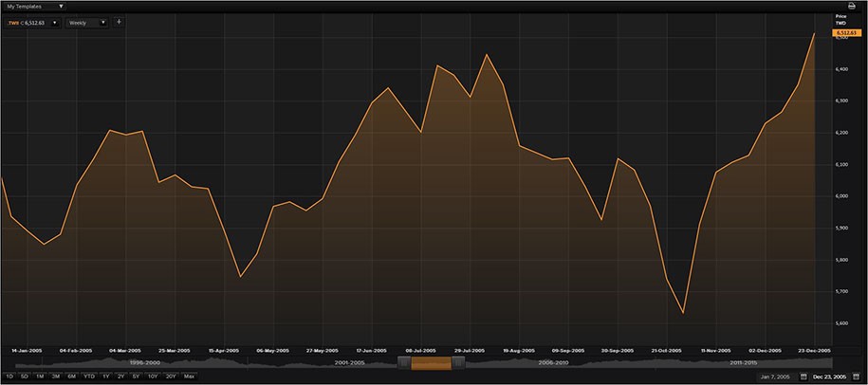Click the late-October low point on the chart line
This screenshot has width=868, height=385.
pyautogui.click(x=684, y=313)
